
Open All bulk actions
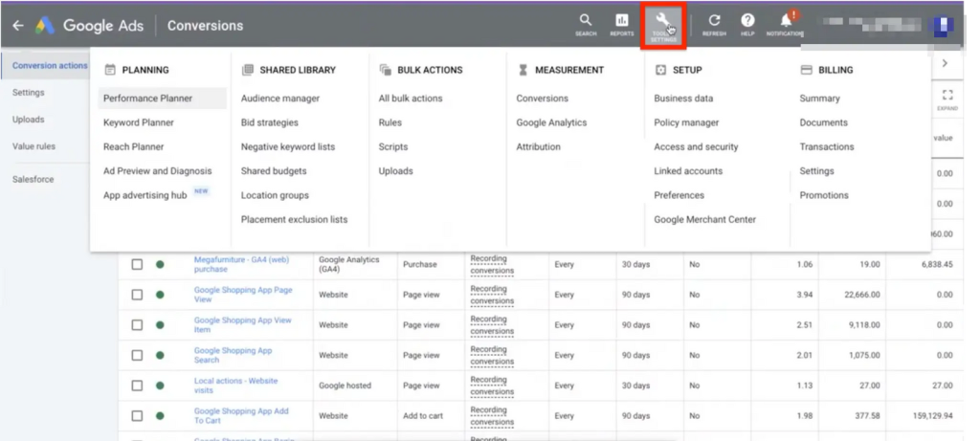click(410, 99)
